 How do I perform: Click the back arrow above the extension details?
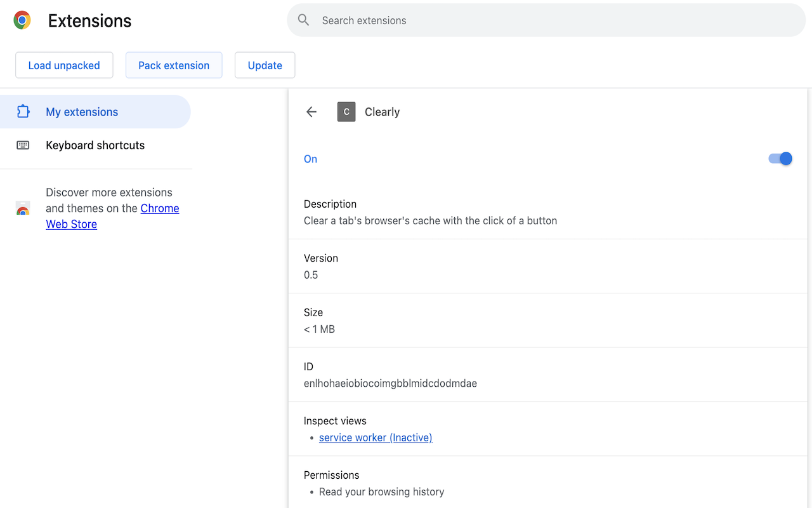click(311, 111)
